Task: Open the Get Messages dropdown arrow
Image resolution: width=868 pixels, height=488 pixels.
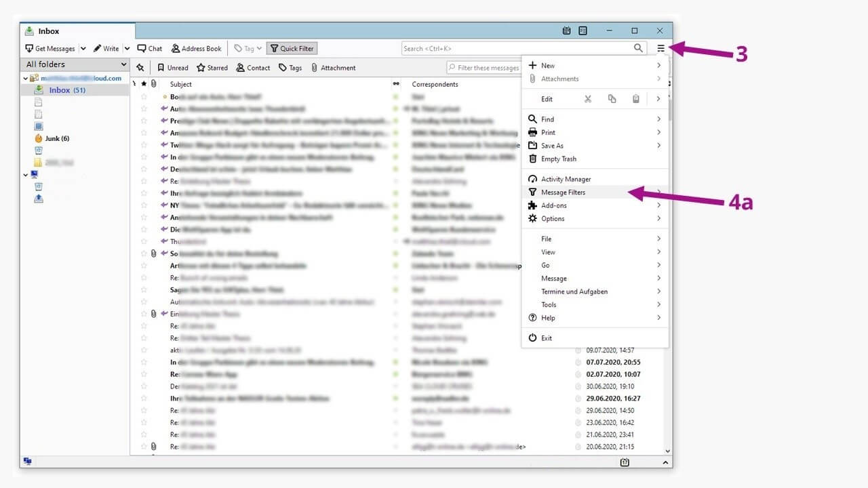Action: tap(83, 48)
